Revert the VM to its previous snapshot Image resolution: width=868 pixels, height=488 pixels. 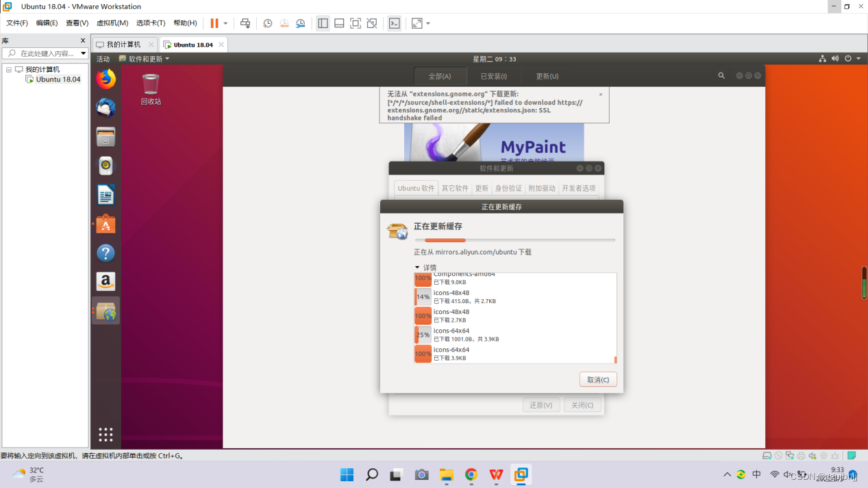pos(284,23)
